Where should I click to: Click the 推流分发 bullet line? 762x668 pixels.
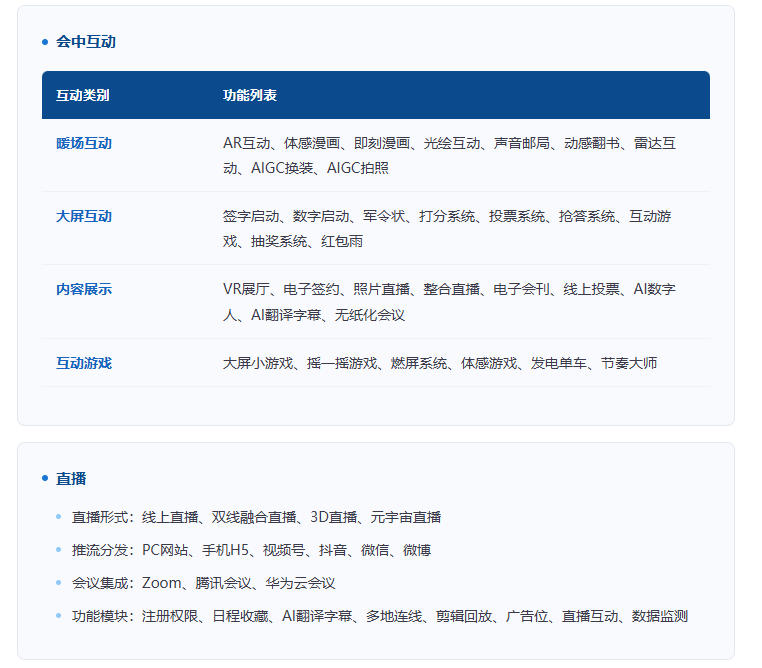pyautogui.click(x=252, y=550)
